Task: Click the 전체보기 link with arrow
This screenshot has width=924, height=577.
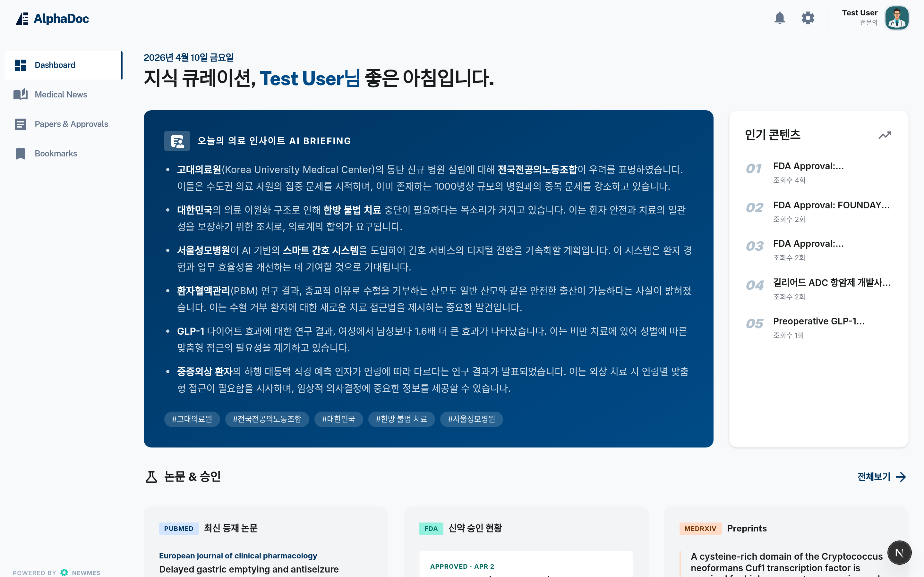Action: 881,477
